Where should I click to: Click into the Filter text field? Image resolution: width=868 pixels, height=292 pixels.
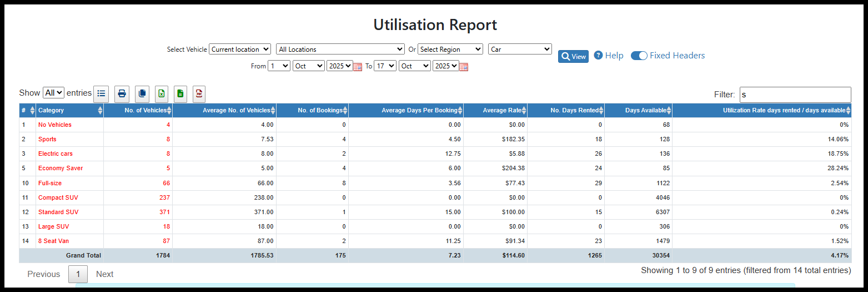coord(795,95)
